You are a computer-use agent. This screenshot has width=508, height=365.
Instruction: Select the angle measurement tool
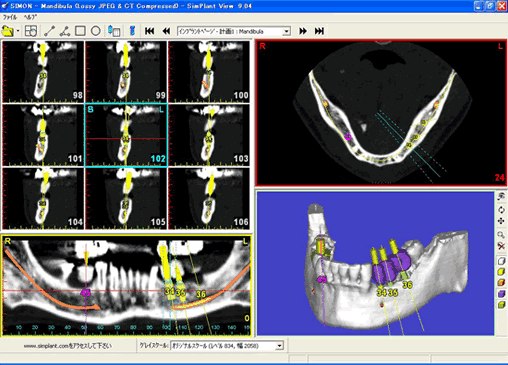pyautogui.click(x=65, y=31)
